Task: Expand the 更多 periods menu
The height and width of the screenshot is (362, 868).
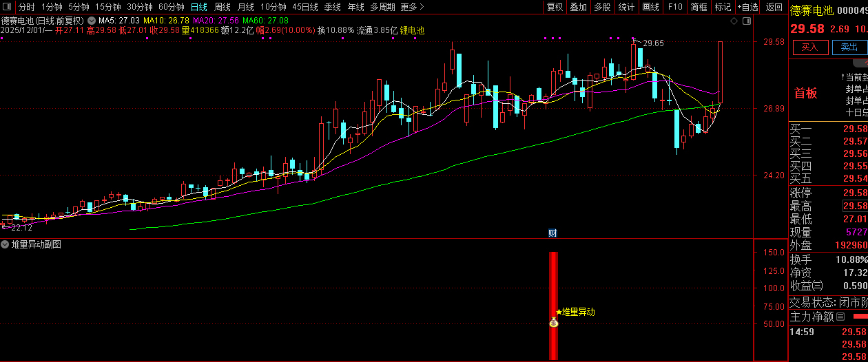Action: [x=412, y=7]
